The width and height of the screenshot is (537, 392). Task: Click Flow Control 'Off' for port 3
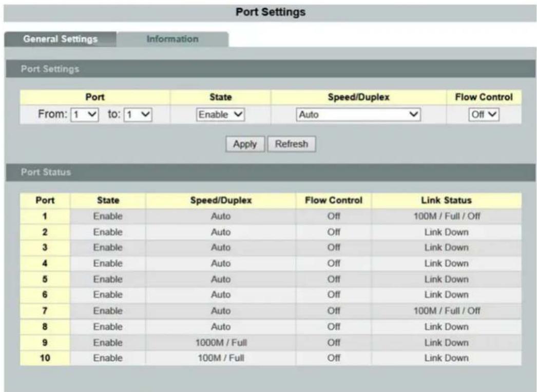point(334,247)
